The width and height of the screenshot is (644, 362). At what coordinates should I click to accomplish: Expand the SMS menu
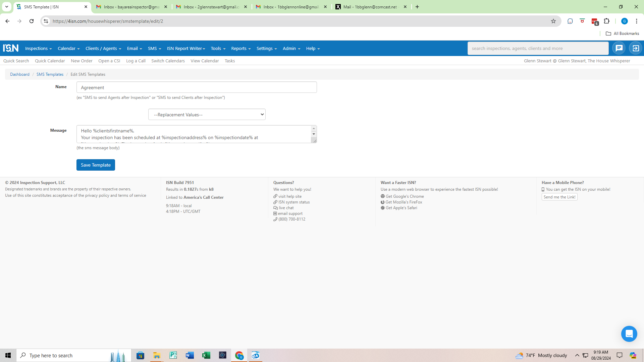pyautogui.click(x=154, y=48)
